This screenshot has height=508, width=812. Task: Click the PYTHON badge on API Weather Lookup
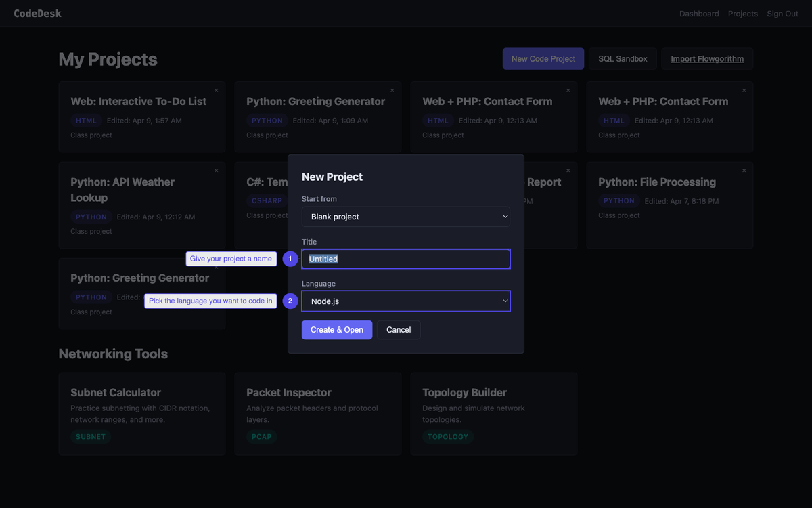(x=90, y=217)
